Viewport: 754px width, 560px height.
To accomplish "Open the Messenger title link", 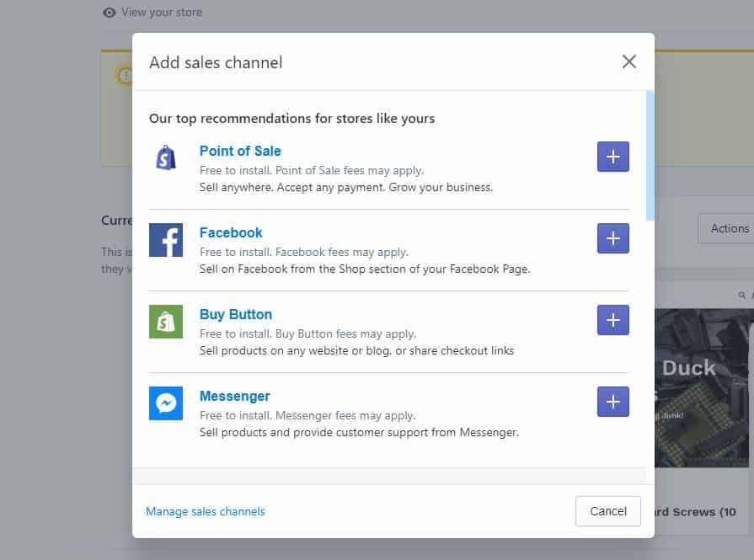I will pyautogui.click(x=235, y=396).
